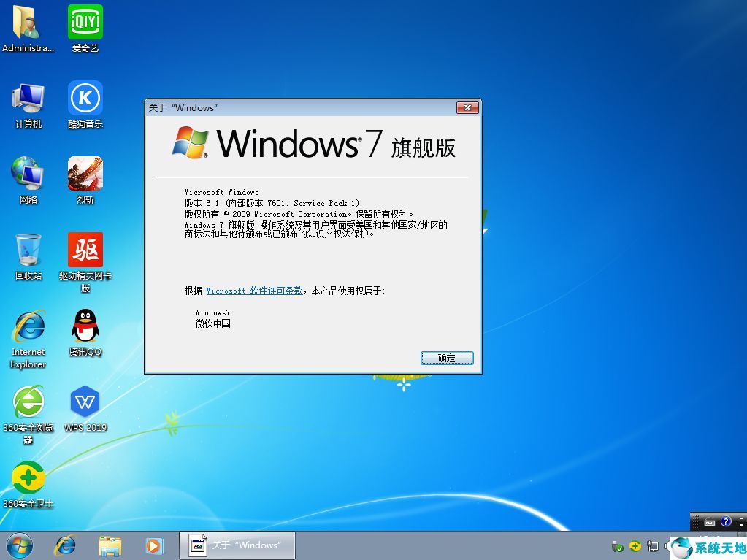Open the Administrator folder desktop icon
The image size is (747, 560).
pos(28,28)
